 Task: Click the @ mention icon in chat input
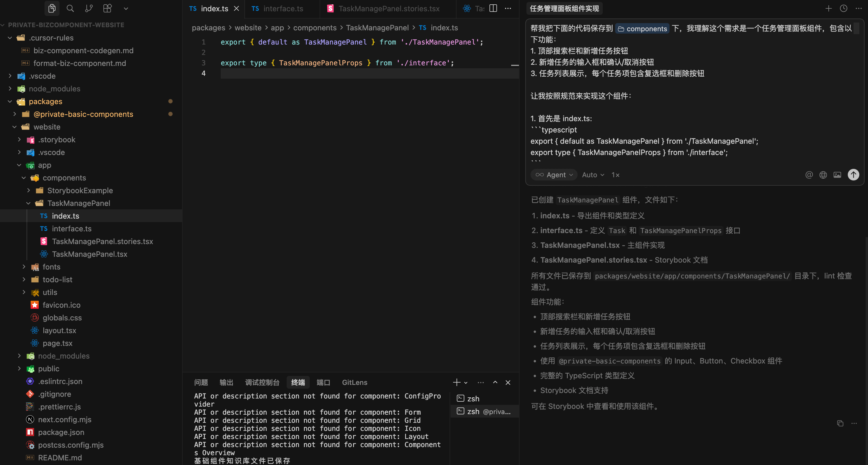(809, 175)
